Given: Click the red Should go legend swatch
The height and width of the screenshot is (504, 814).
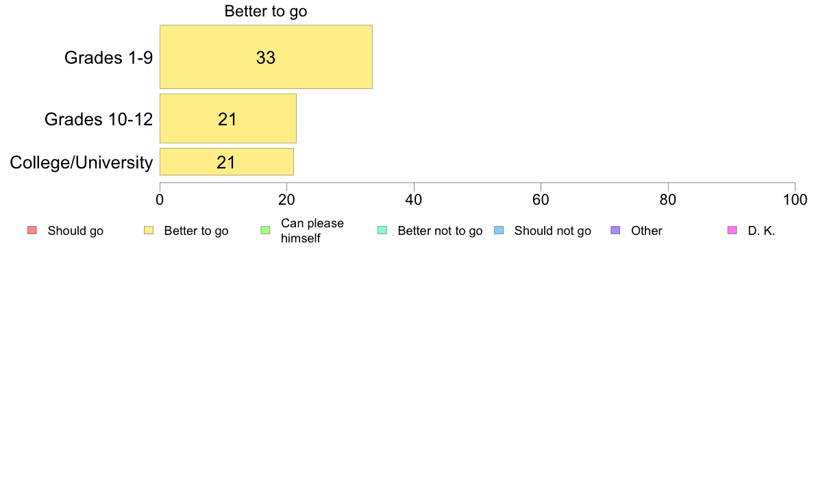Looking at the screenshot, I should coord(32,231).
